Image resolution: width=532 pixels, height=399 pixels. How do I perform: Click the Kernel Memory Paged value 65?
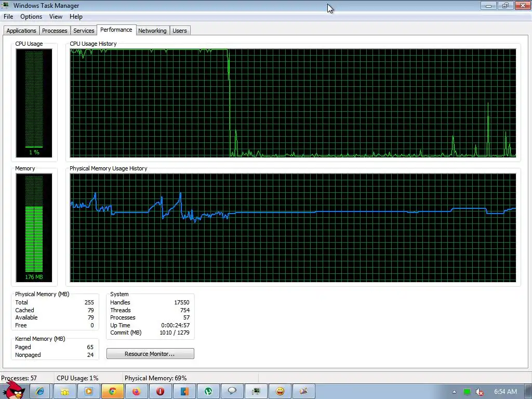click(x=90, y=347)
